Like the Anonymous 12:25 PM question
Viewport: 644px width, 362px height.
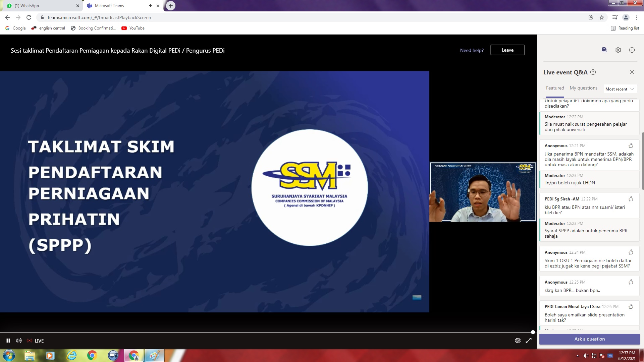pyautogui.click(x=631, y=282)
